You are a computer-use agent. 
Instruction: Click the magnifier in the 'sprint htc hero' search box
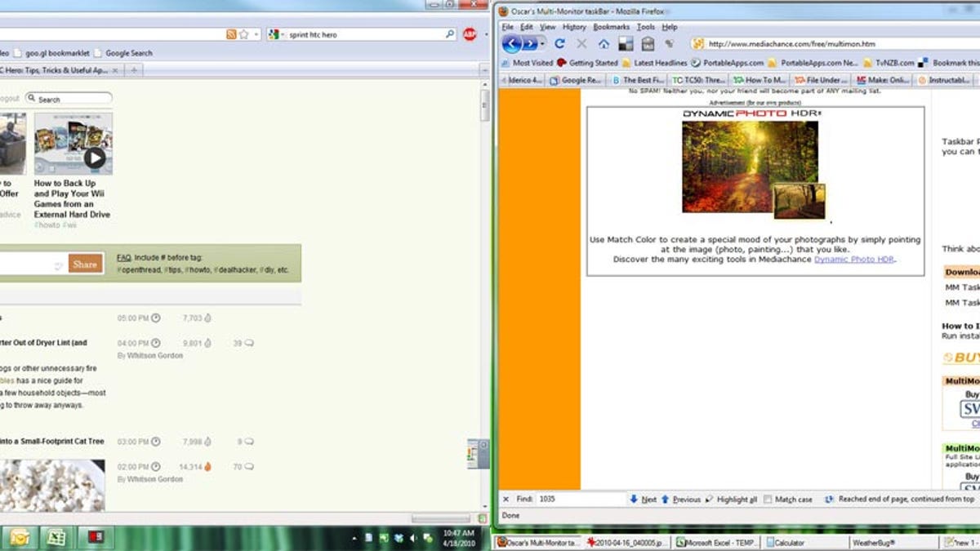point(449,34)
